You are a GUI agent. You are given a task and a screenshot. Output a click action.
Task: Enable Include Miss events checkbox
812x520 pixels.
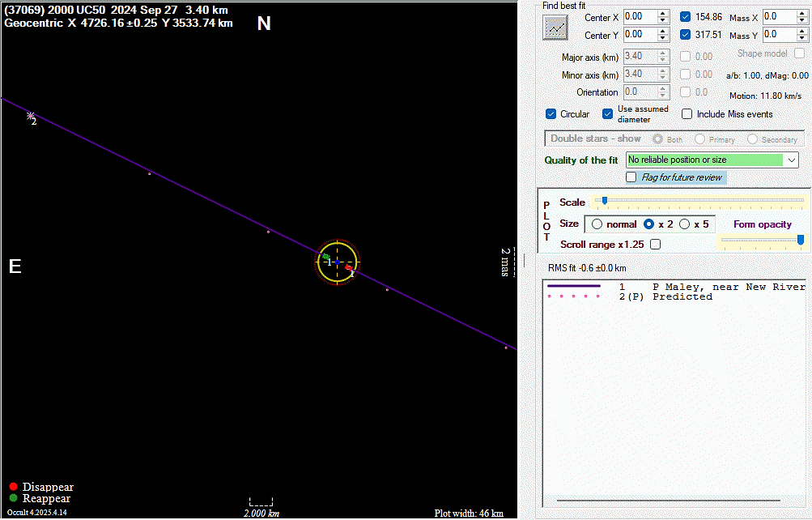pos(687,114)
